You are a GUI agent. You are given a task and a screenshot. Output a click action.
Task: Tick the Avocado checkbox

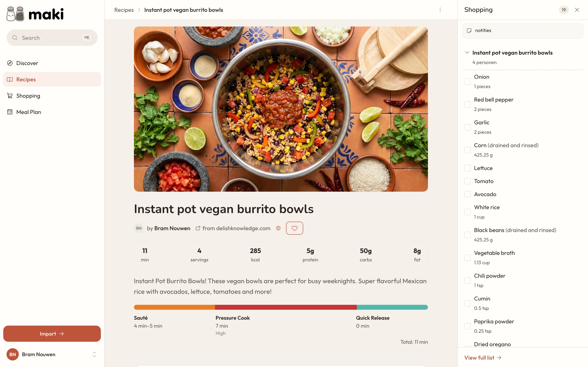(467, 194)
